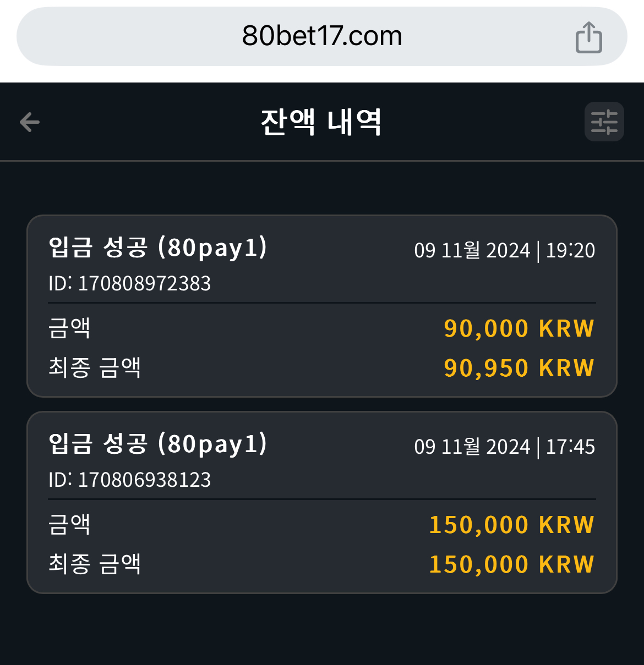Select the 금액 label in first card
Viewport: 644px width, 665px height.
[69, 328]
